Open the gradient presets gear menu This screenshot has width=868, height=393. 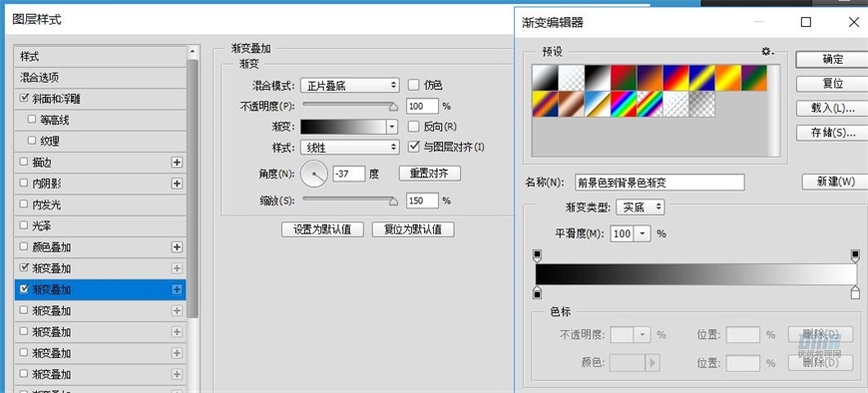point(767,51)
